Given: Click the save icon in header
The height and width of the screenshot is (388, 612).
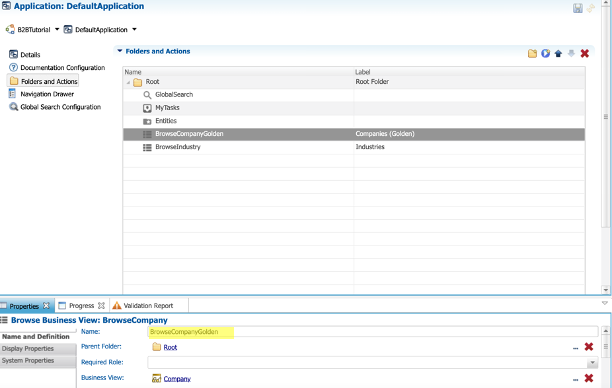Looking at the screenshot, I should (x=578, y=8).
